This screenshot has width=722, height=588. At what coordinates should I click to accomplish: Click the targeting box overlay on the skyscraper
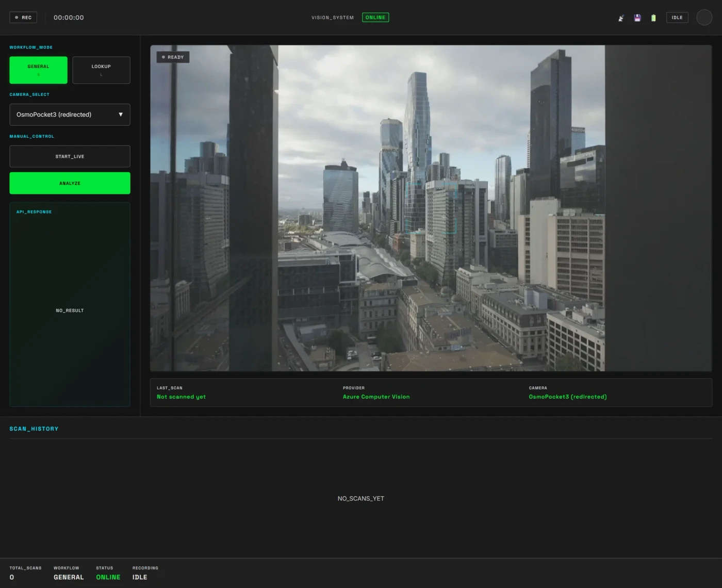[x=432, y=208]
